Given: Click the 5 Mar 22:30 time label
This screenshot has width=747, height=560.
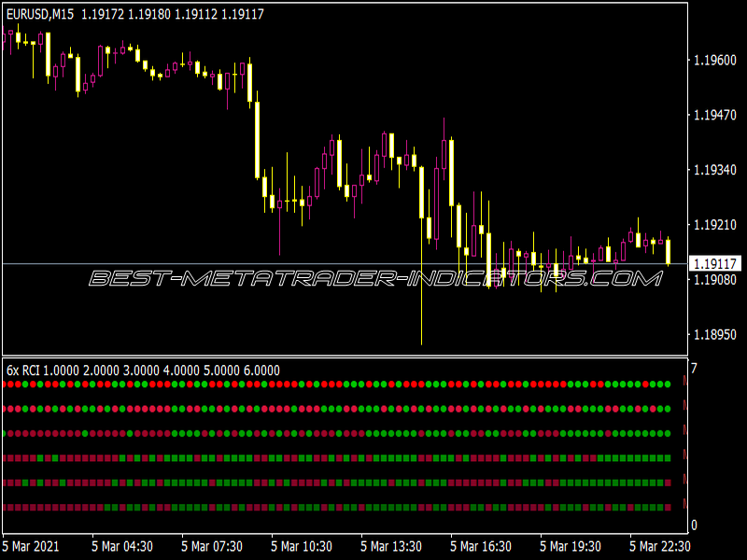Looking at the screenshot, I should [x=660, y=546].
